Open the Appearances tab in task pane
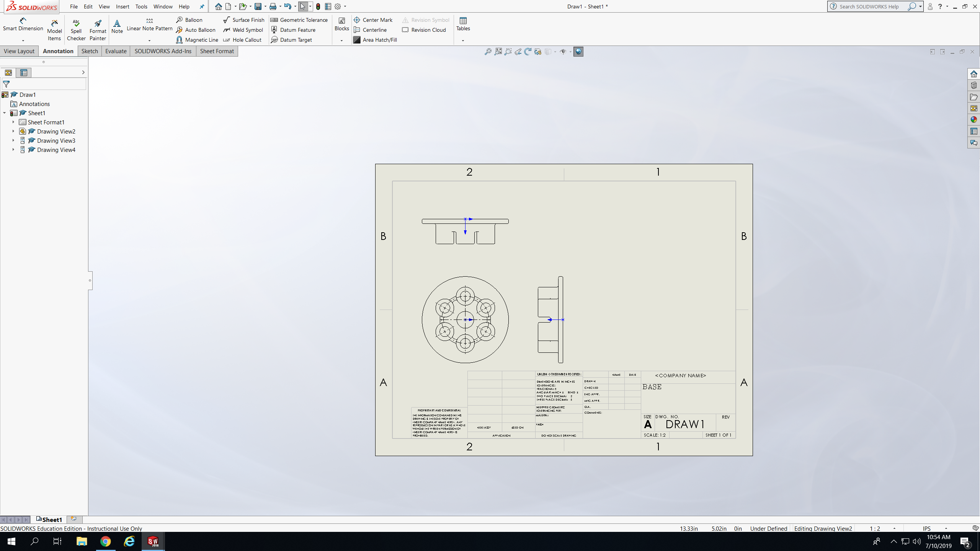The image size is (980, 551). [973, 120]
